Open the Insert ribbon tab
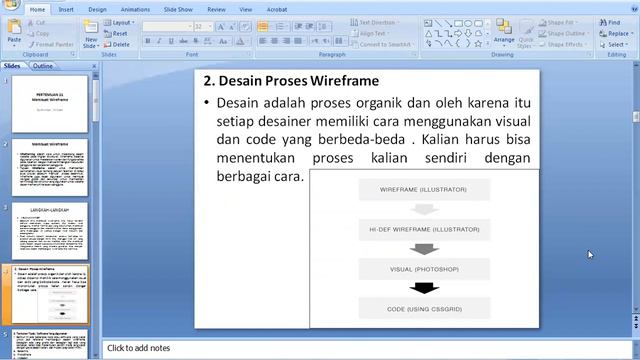Screen dimensions: 640x360 click(x=66, y=9)
